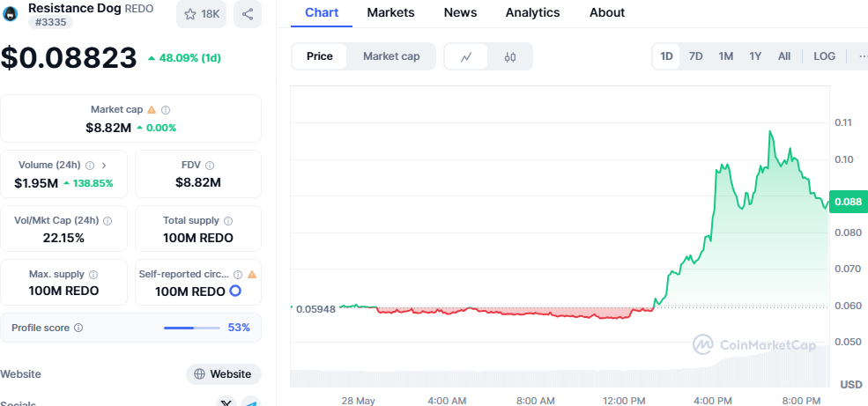Set chart range to 1M
The height and width of the screenshot is (406, 868).
(x=726, y=56)
